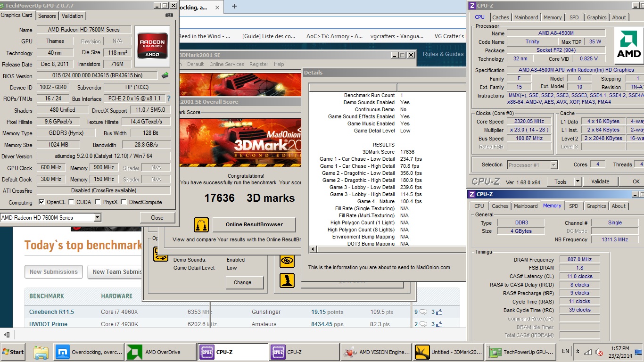Viewport: 644px width, 362px height.
Task: Toggle the PhysX checkbox
Action: [x=98, y=202]
